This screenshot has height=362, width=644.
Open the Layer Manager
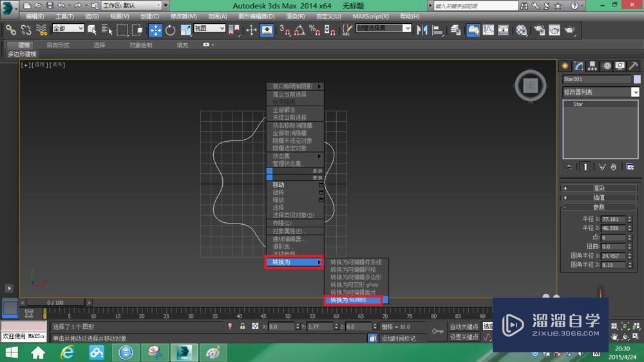[x=455, y=30]
